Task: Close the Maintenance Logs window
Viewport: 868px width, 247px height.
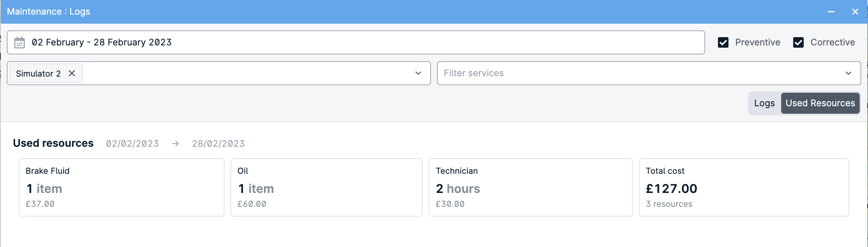Action: point(855,12)
